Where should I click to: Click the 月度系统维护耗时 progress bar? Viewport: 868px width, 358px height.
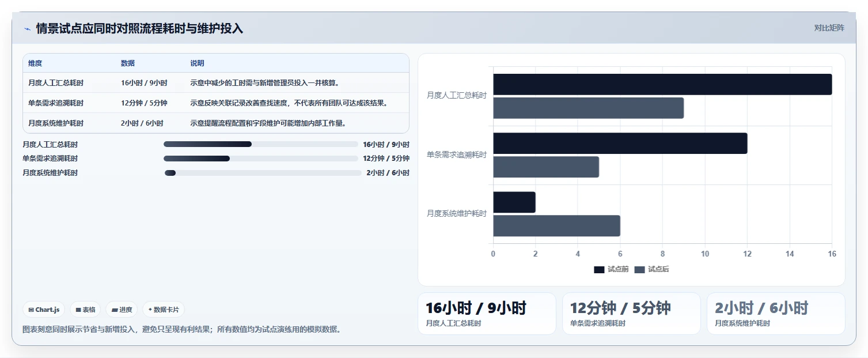(263, 173)
